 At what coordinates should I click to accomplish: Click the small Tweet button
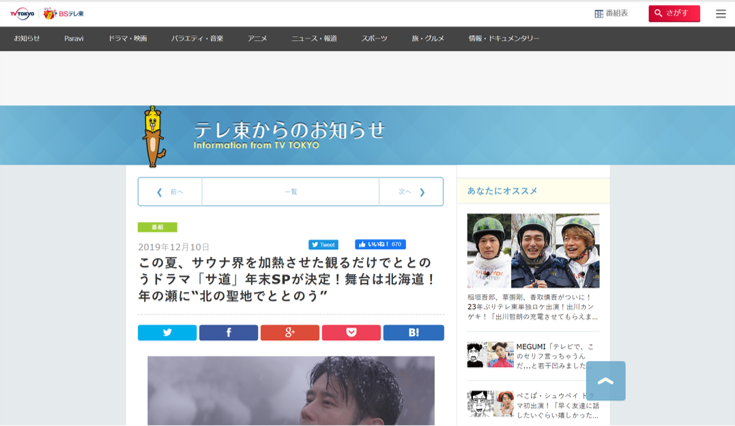[323, 245]
